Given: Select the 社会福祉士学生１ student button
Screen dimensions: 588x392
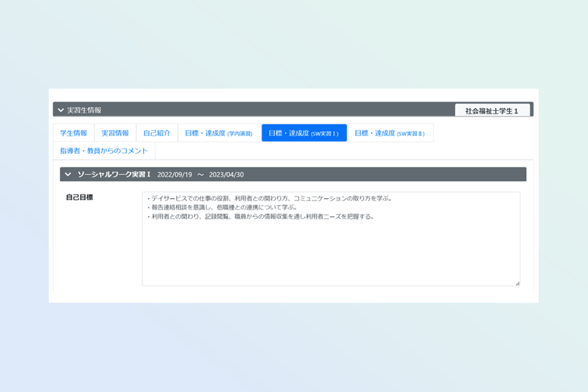Looking at the screenshot, I should 492,111.
